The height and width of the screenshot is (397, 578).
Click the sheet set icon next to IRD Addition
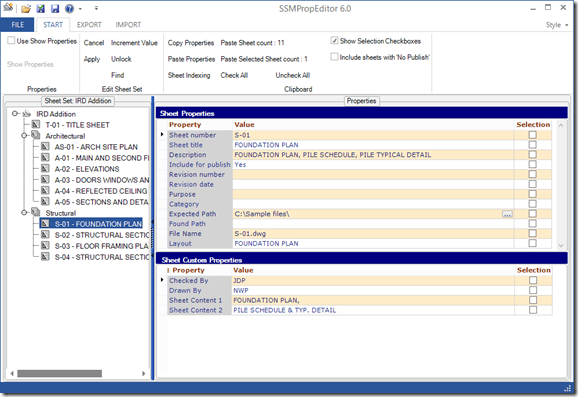(27, 114)
